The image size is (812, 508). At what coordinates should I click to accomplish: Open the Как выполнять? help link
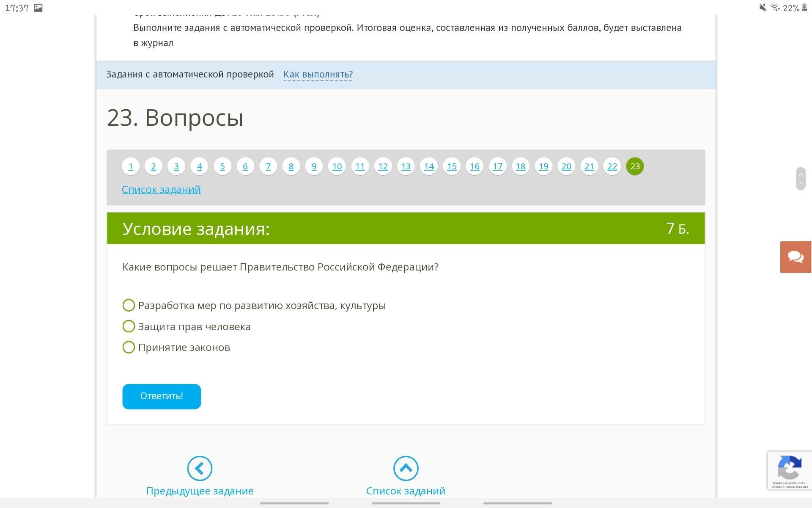tap(318, 75)
